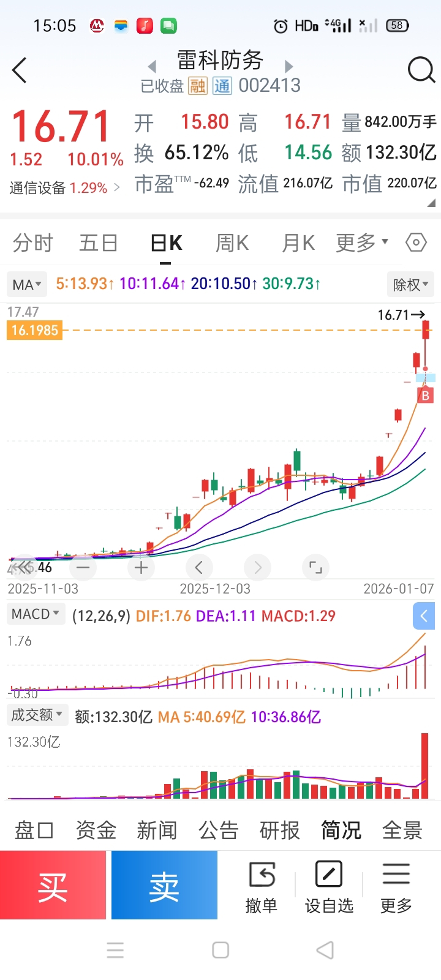Tap the DIF:1.76 value
This screenshot has height=980, width=441.
pyautogui.click(x=164, y=616)
